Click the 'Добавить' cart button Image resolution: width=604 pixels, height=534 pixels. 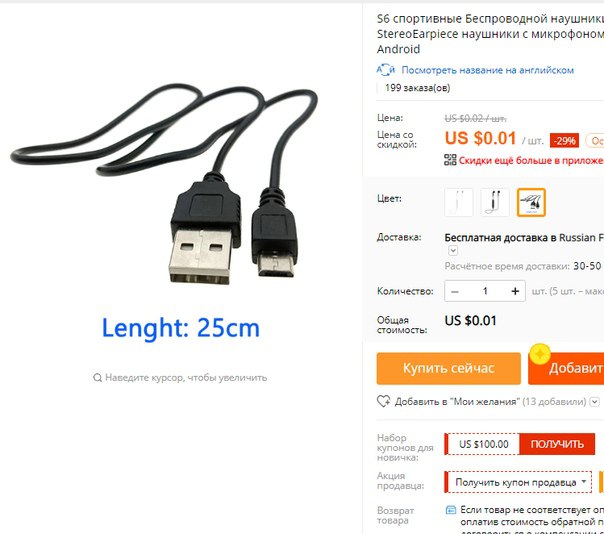[566, 368]
